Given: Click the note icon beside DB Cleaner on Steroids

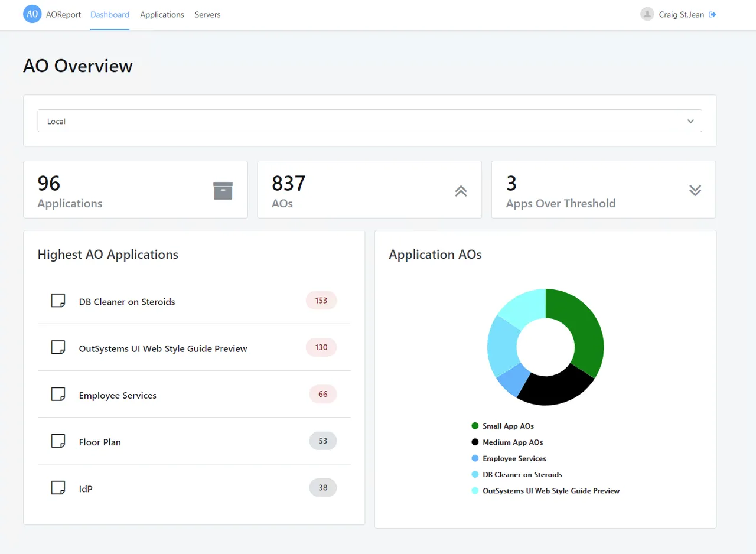Looking at the screenshot, I should point(58,301).
